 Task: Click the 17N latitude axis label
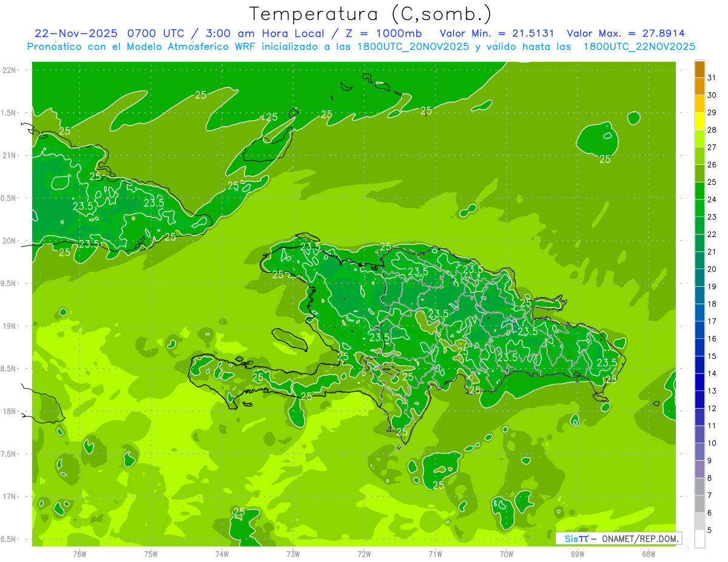click(x=10, y=497)
